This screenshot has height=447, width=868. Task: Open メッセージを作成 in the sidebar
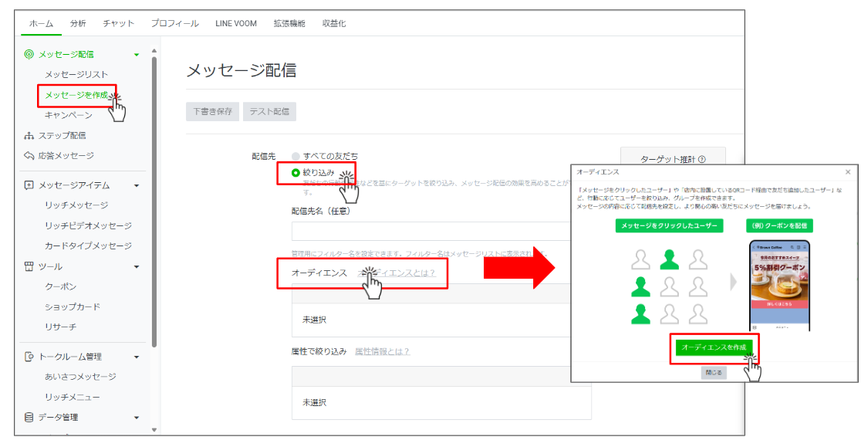76,95
